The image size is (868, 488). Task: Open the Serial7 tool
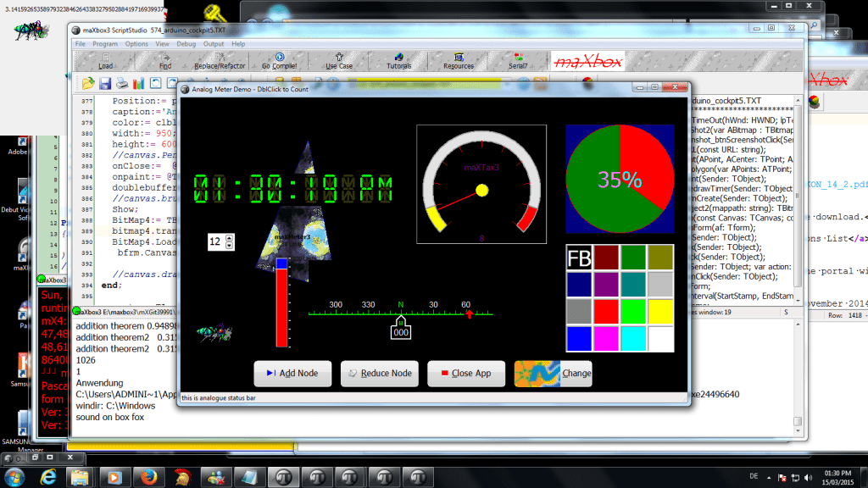click(x=518, y=61)
